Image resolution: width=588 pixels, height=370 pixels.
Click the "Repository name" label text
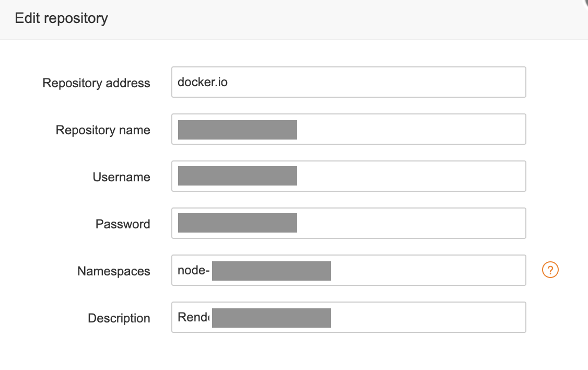(103, 130)
